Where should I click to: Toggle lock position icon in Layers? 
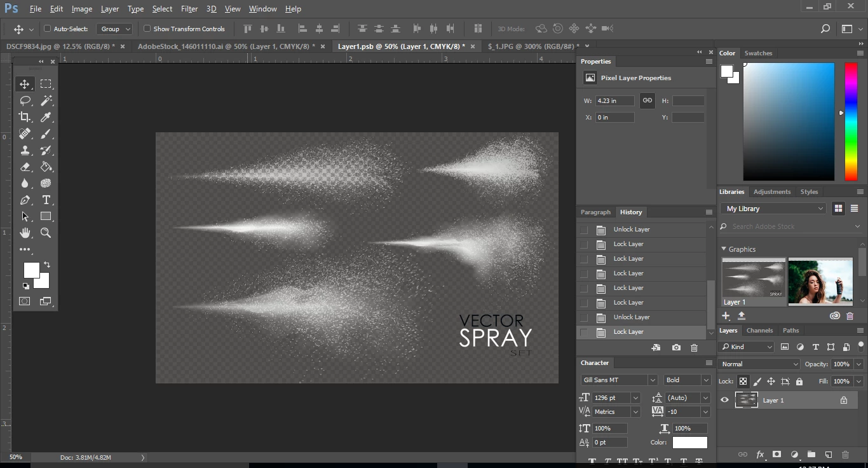pyautogui.click(x=771, y=382)
